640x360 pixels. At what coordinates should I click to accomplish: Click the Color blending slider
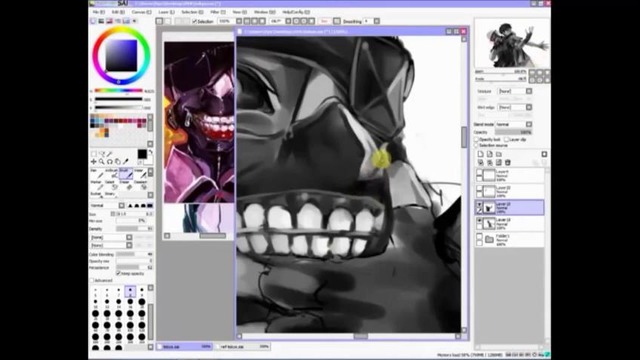(134, 254)
